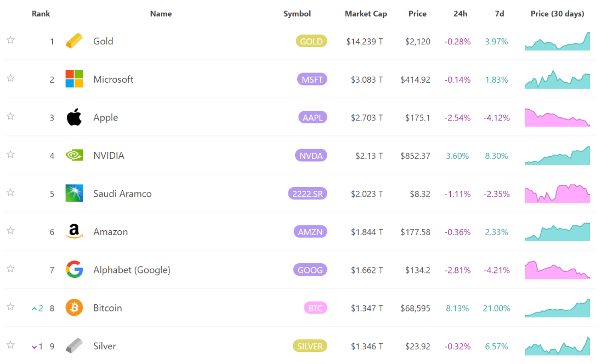Screen dimensions: 601x364
Task: Click the Bitcoin logo icon
Action: point(74,308)
